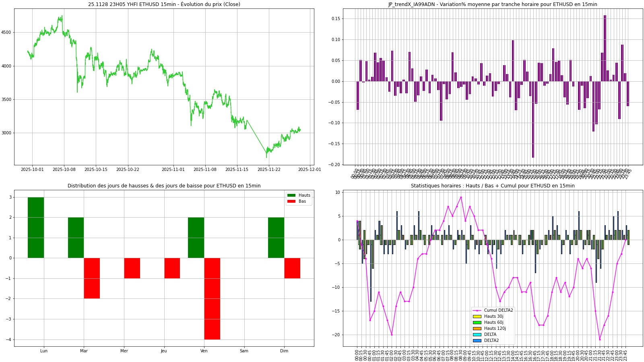
Task: Click the yellow Hauts 30j legend swatch
Action: 477,317
